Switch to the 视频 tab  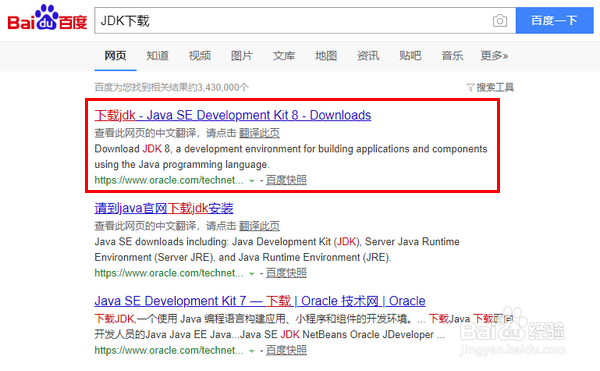[x=199, y=56]
